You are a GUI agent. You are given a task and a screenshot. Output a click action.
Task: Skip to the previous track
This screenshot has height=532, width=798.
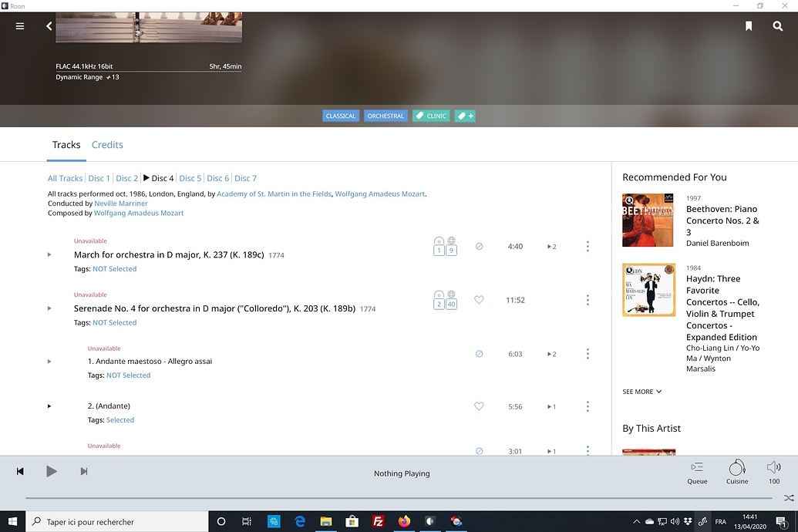20,471
